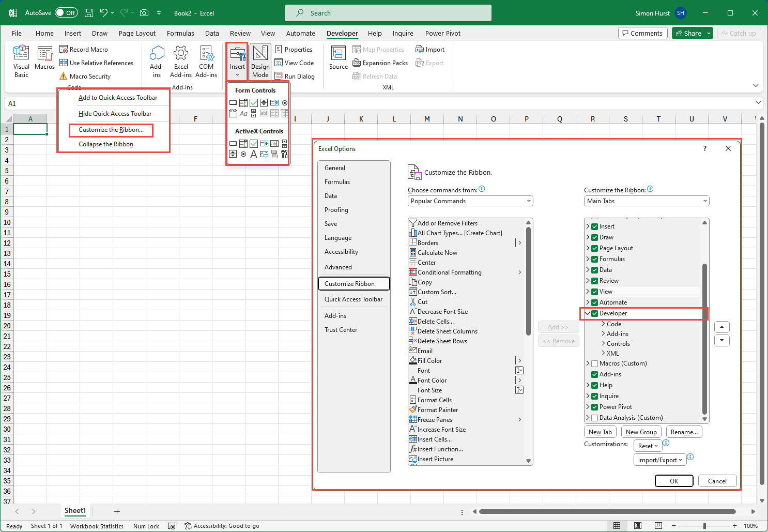Adjust the zoom slider

coord(704,525)
